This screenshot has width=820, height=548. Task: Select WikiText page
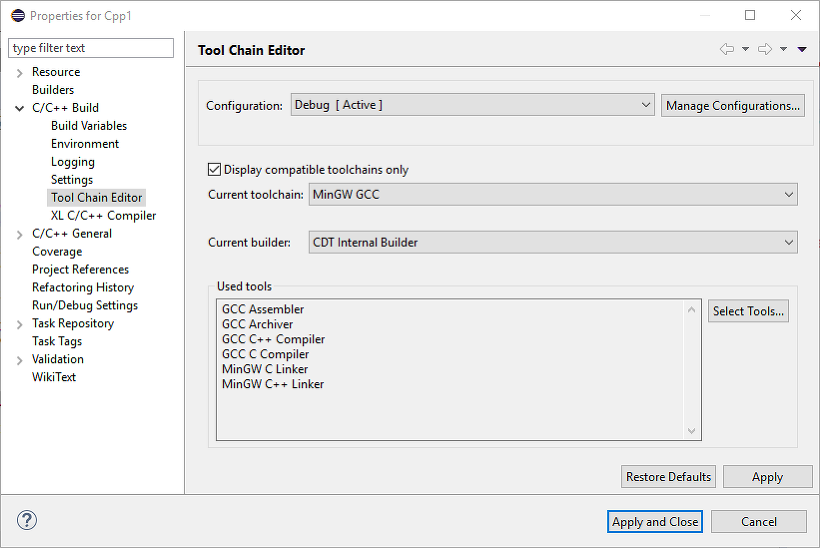[x=54, y=377]
